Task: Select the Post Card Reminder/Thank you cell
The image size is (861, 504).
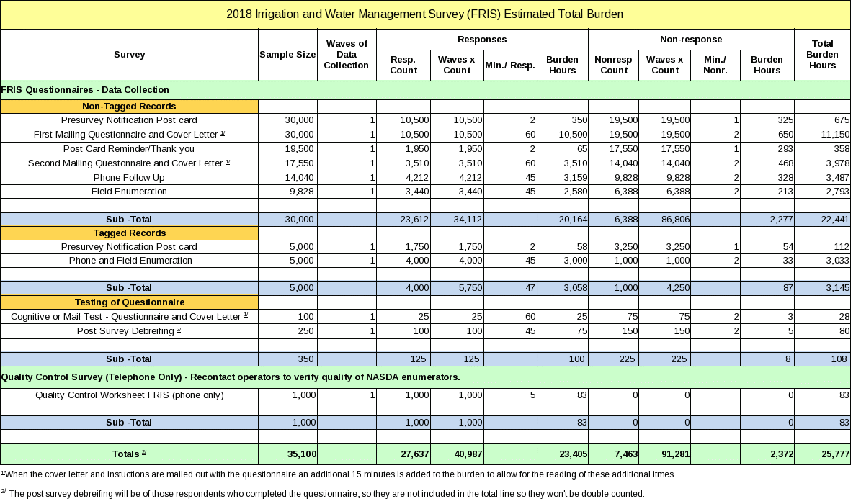Action: [129, 149]
